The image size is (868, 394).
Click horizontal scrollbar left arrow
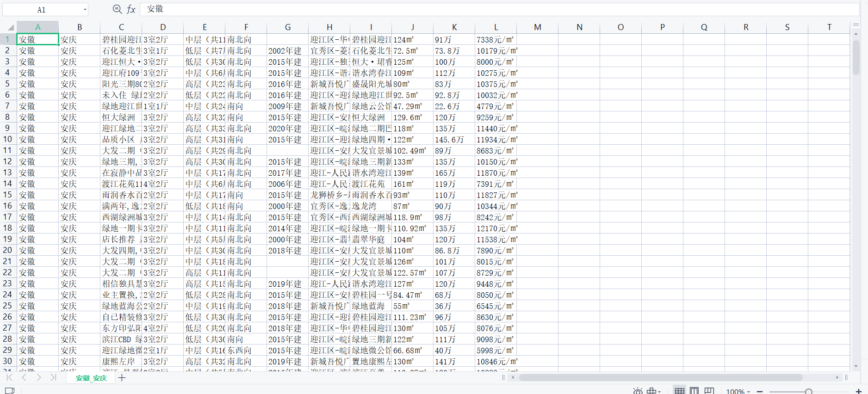(x=513, y=377)
